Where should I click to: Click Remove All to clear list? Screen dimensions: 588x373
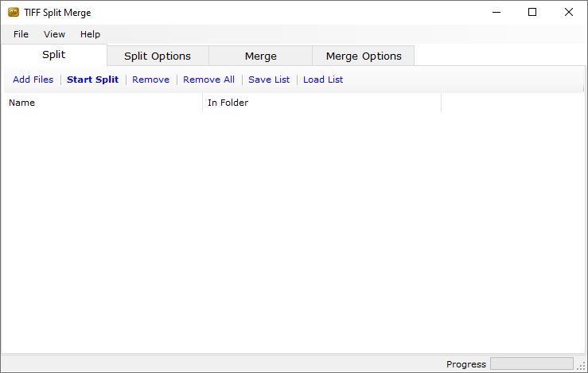(209, 80)
